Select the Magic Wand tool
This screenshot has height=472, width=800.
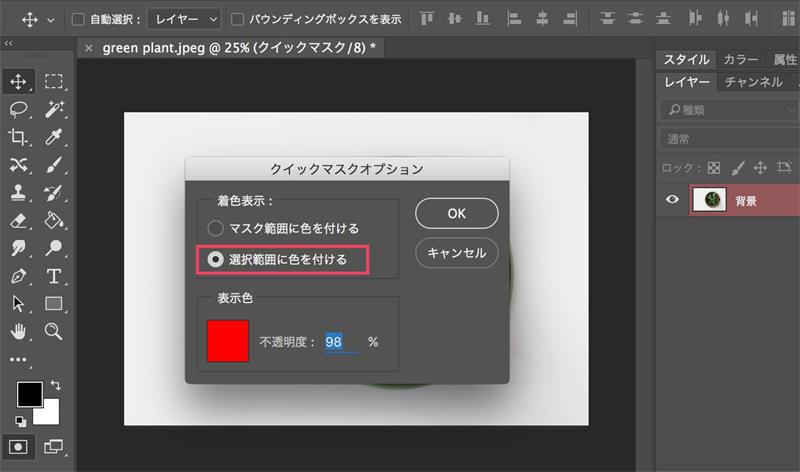coord(54,109)
